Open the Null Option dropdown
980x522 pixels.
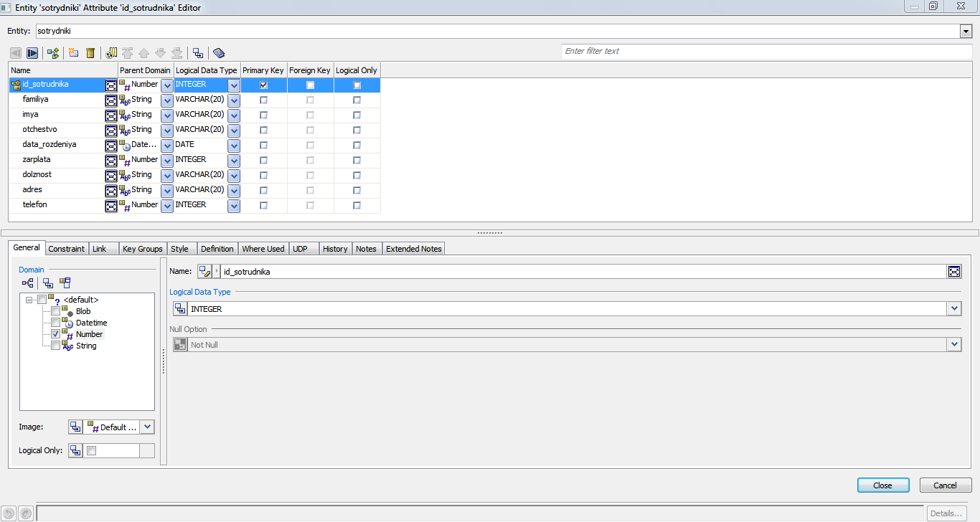tap(954, 344)
